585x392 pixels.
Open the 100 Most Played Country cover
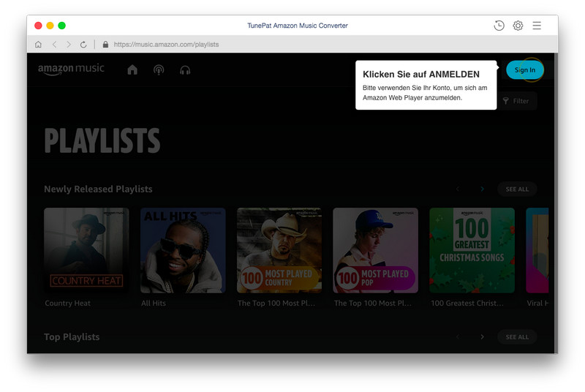point(279,250)
